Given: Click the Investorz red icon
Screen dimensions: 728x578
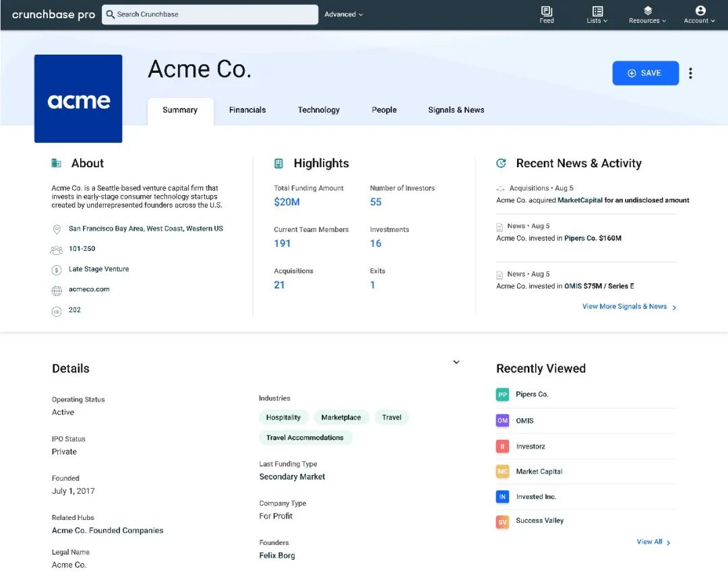Looking at the screenshot, I should click(502, 446).
